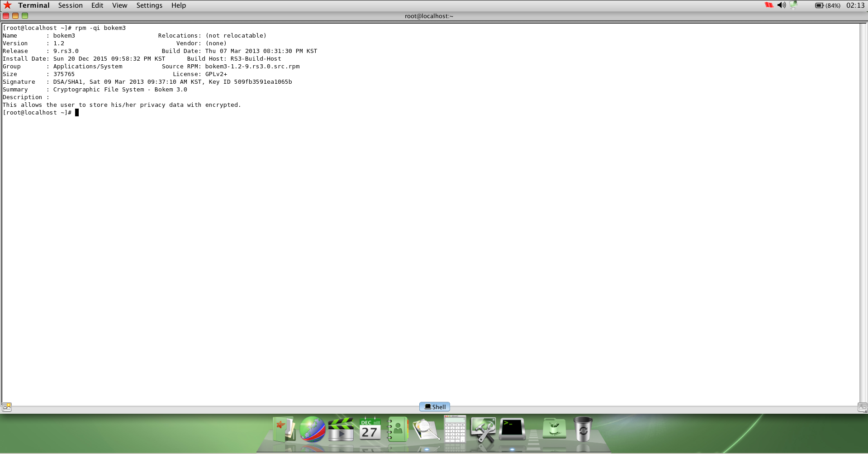Screen dimensions: 868x454
Task: Open the Edit menu
Action: click(97, 5)
